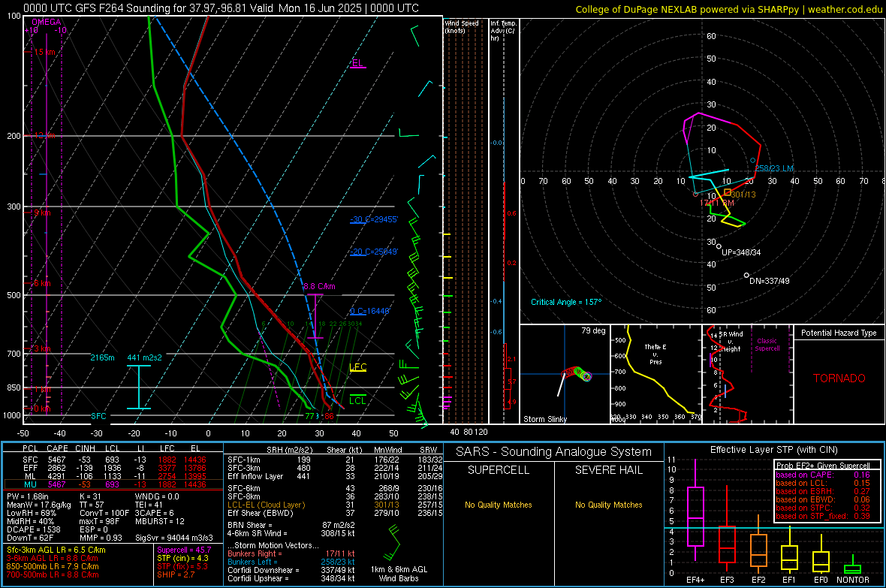Click No Quality Matches under SUPERCELL
This screenshot has height=588, width=886.
click(x=499, y=505)
